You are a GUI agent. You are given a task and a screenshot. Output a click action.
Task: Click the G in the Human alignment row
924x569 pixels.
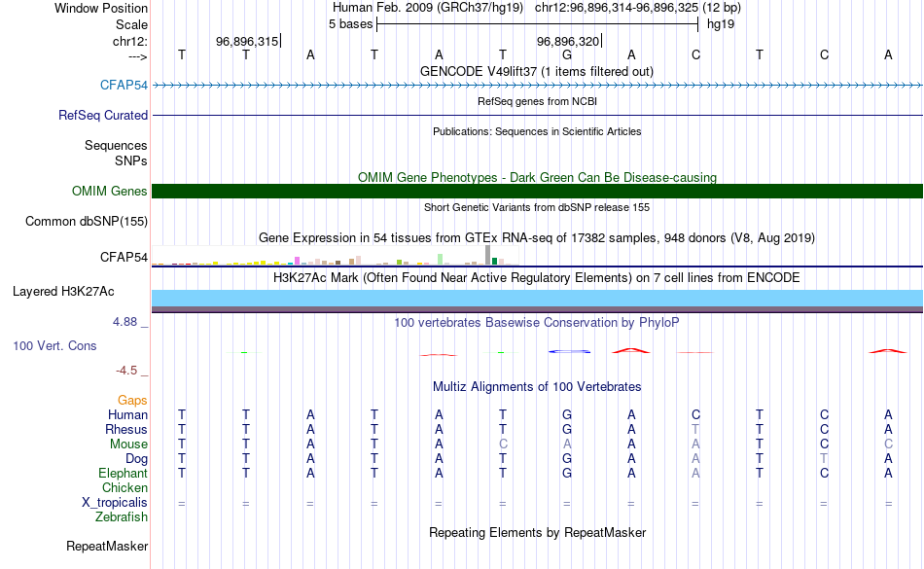(567, 414)
